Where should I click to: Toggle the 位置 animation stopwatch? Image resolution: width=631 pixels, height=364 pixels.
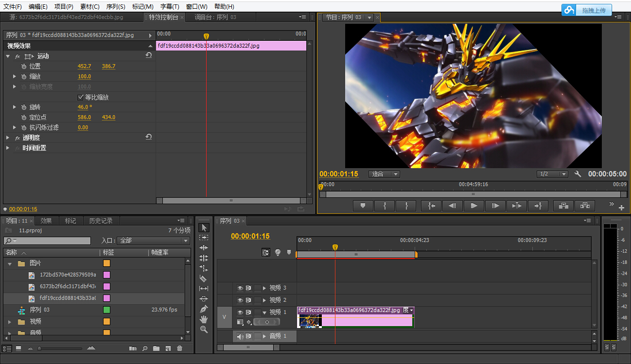[x=23, y=66]
